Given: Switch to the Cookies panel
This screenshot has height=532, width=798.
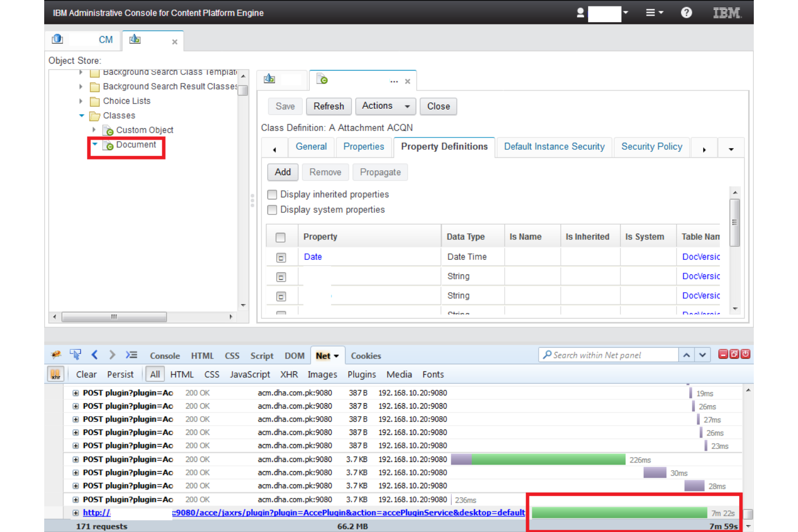Looking at the screenshot, I should [366, 356].
